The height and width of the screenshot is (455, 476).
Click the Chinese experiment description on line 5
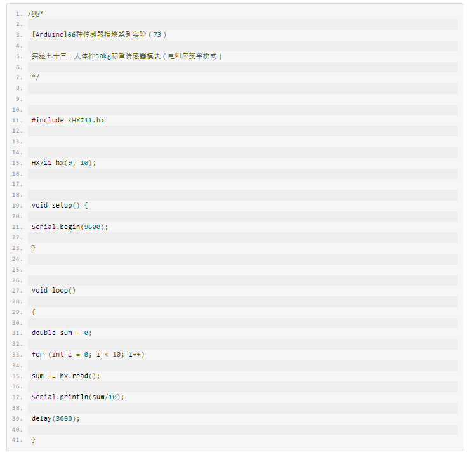(x=127, y=56)
